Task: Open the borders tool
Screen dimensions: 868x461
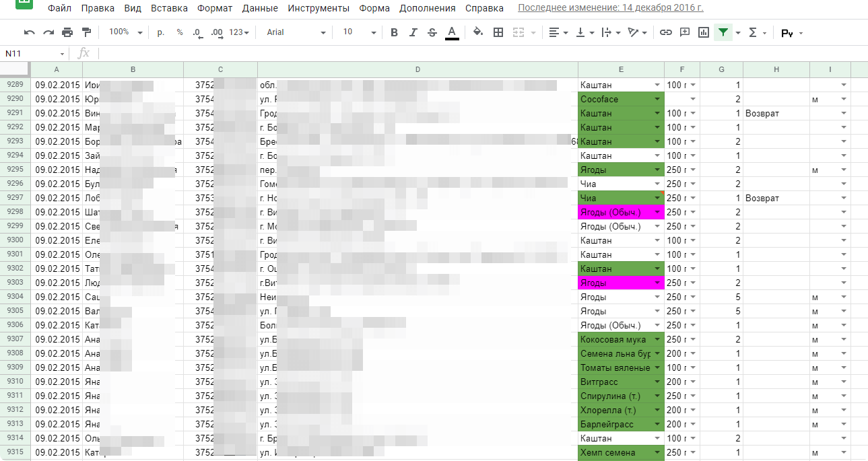Action: [x=497, y=32]
